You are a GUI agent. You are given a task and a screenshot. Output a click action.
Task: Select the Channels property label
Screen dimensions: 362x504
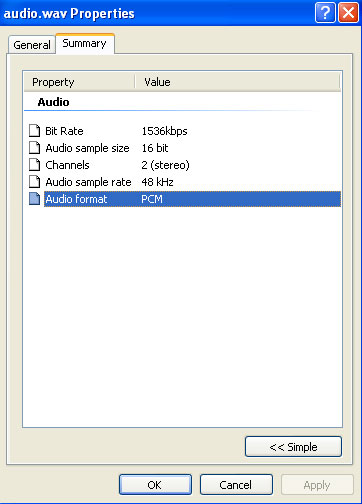(67, 165)
